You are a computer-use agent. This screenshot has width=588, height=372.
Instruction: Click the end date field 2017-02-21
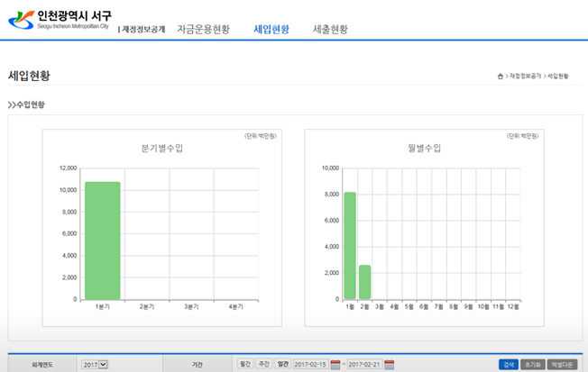pos(364,364)
